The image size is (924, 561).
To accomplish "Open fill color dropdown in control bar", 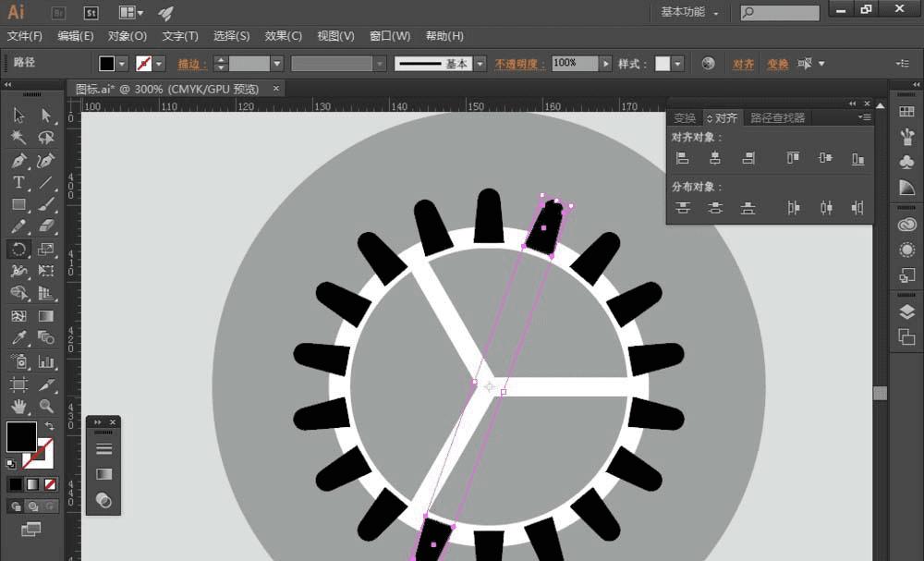I will 122,64.
